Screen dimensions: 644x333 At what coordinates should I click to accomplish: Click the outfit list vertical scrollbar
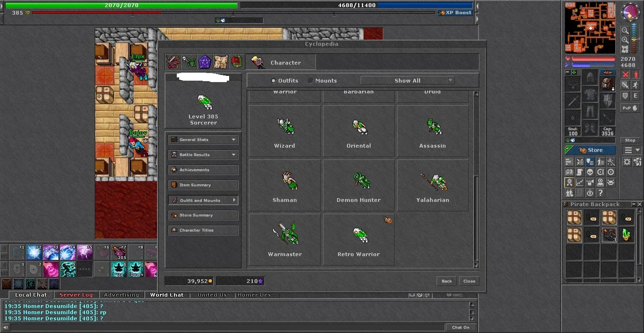pos(476,179)
